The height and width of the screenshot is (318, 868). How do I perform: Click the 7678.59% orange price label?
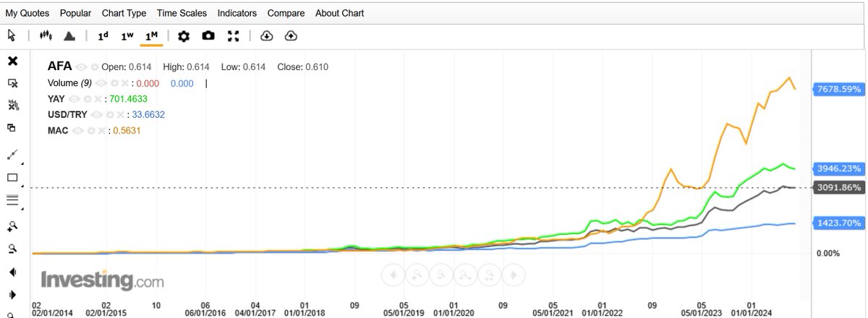point(838,90)
